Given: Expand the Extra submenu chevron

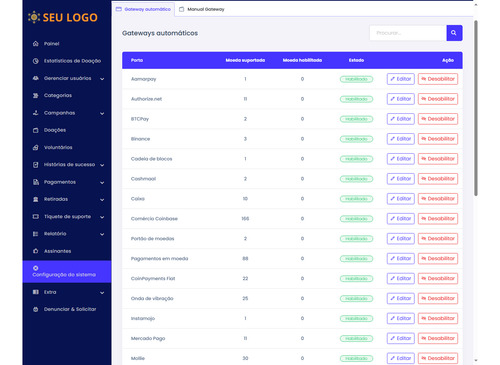Looking at the screenshot, I should tap(102, 293).
